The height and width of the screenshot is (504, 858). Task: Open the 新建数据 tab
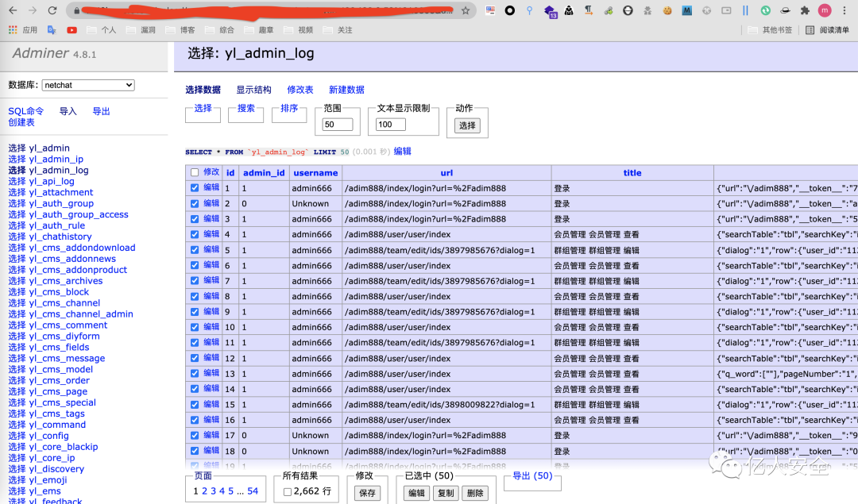346,90
